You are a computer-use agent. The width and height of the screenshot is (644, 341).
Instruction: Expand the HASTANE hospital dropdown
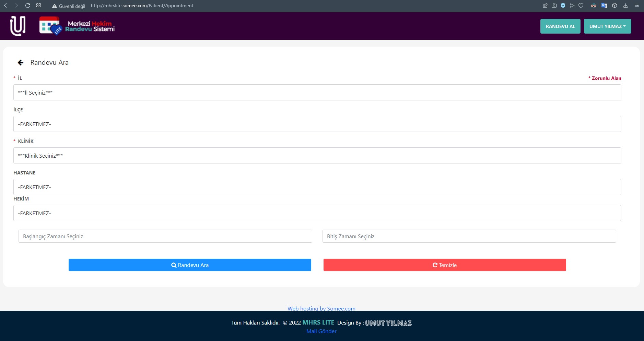coord(317,187)
